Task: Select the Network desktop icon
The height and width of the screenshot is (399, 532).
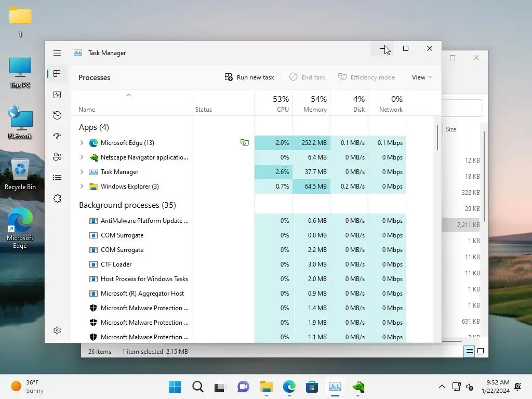Action: click(x=20, y=123)
